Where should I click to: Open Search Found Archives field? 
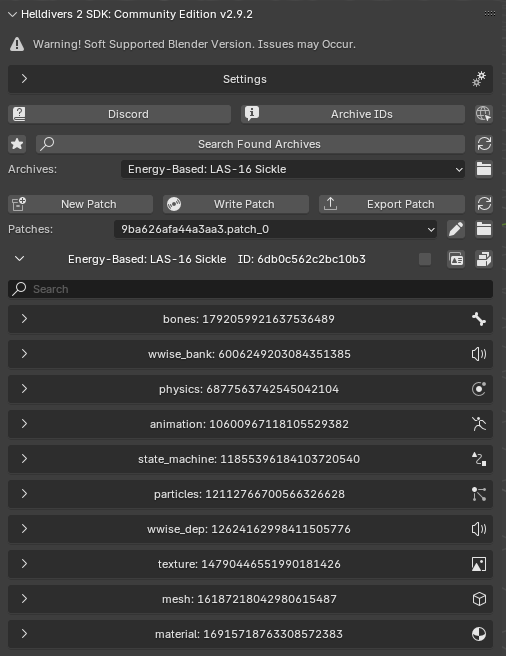[250, 144]
